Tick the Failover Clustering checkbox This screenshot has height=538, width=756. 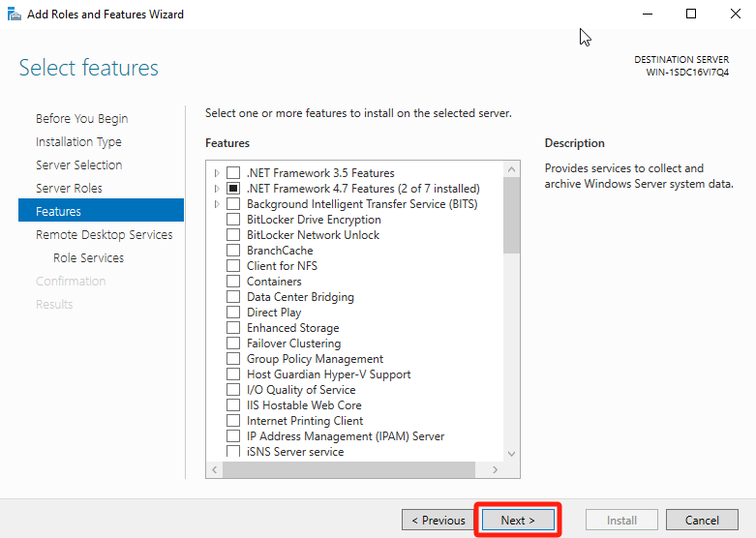pyautogui.click(x=233, y=344)
